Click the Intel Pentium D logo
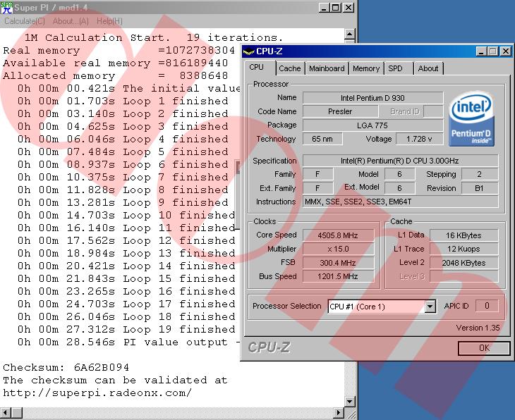Viewport: 515px width, 420px height. (x=472, y=118)
